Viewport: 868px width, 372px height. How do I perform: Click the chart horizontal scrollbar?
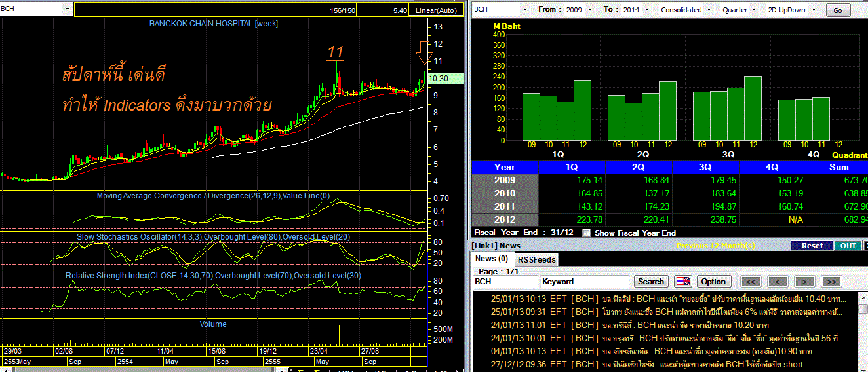[144, 369]
